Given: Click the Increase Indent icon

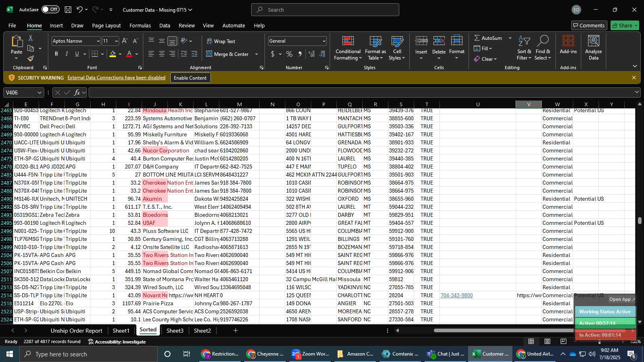Looking at the screenshot, I should [194, 54].
